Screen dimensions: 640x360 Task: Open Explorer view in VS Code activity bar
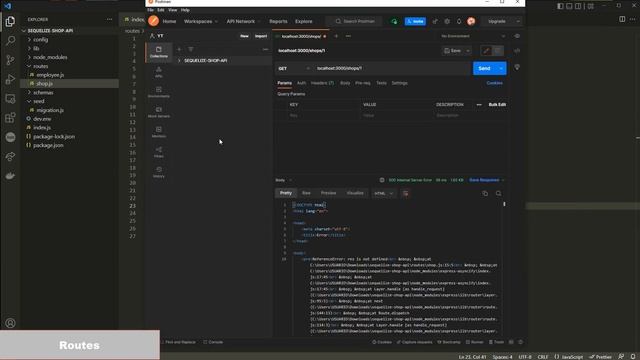click(10, 21)
